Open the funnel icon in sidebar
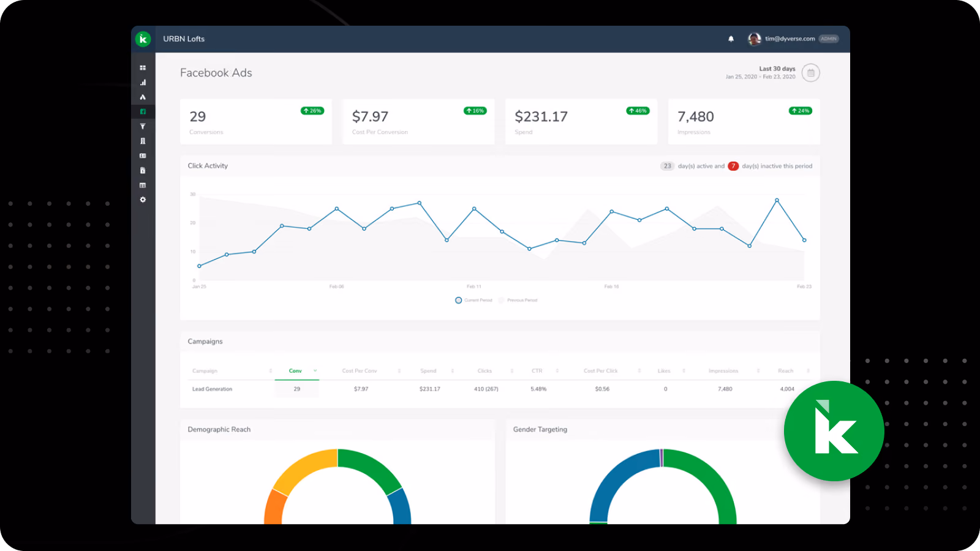 [x=143, y=126]
